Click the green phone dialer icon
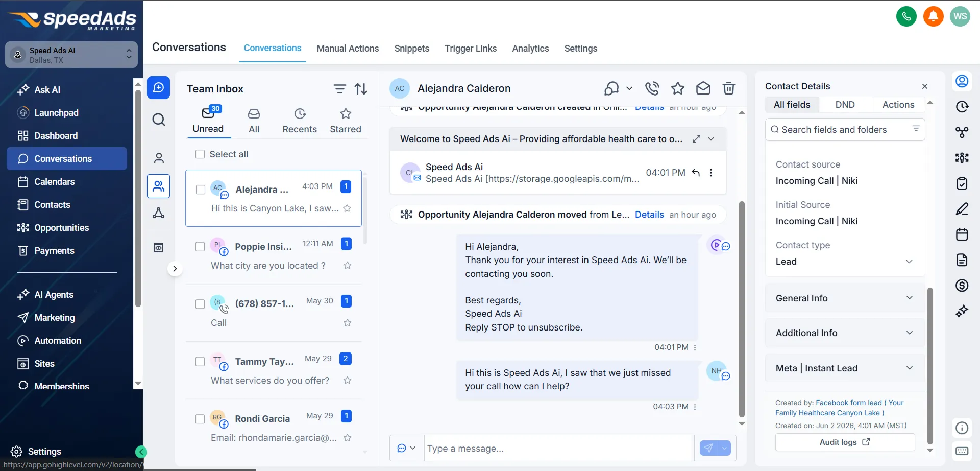The width and height of the screenshot is (980, 471). pos(906,16)
